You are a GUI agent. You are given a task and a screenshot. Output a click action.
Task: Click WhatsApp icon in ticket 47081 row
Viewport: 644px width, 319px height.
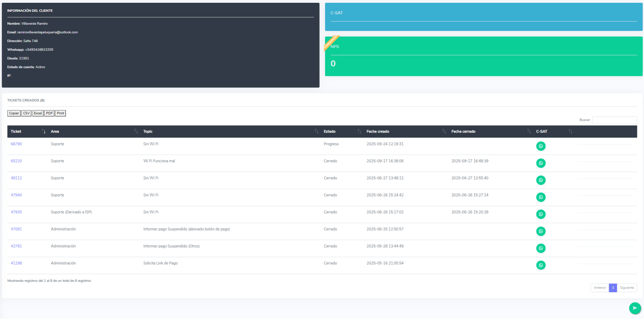[x=540, y=231]
